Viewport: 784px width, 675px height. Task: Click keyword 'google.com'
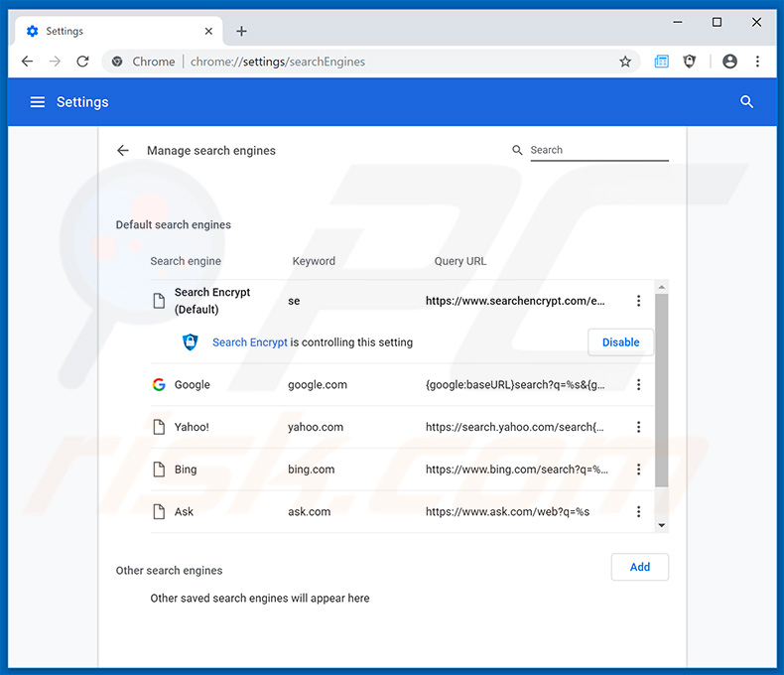pyautogui.click(x=318, y=384)
